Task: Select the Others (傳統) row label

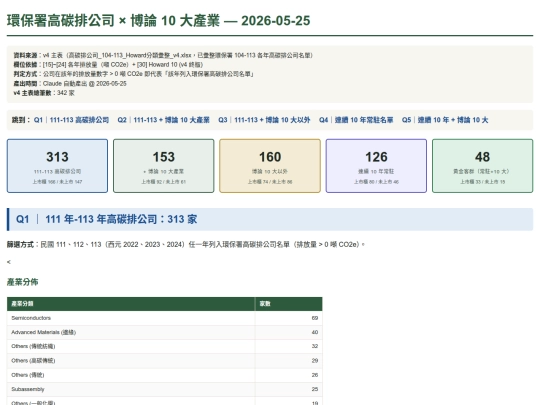Action: (28, 375)
